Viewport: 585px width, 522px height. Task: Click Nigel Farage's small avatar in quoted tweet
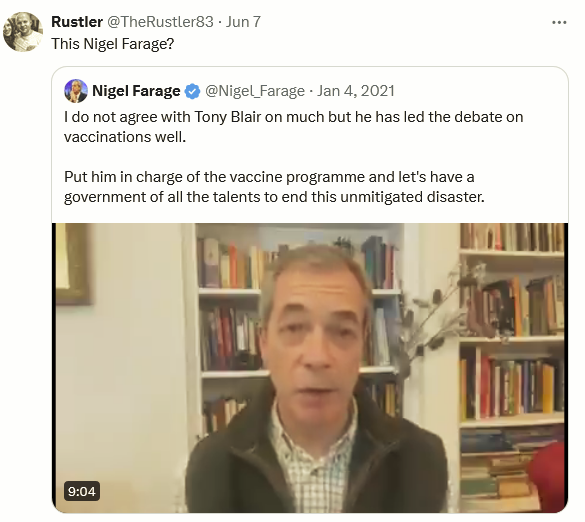[76, 91]
